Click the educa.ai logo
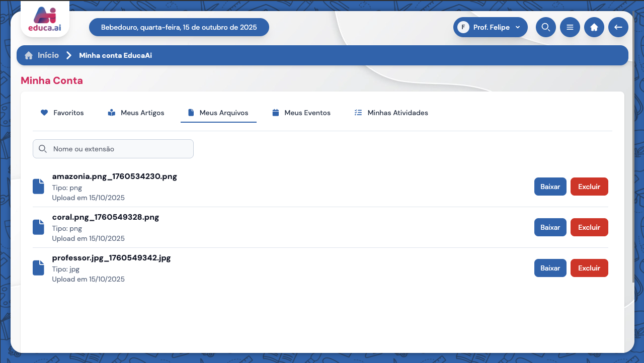The height and width of the screenshot is (363, 644). (x=45, y=20)
